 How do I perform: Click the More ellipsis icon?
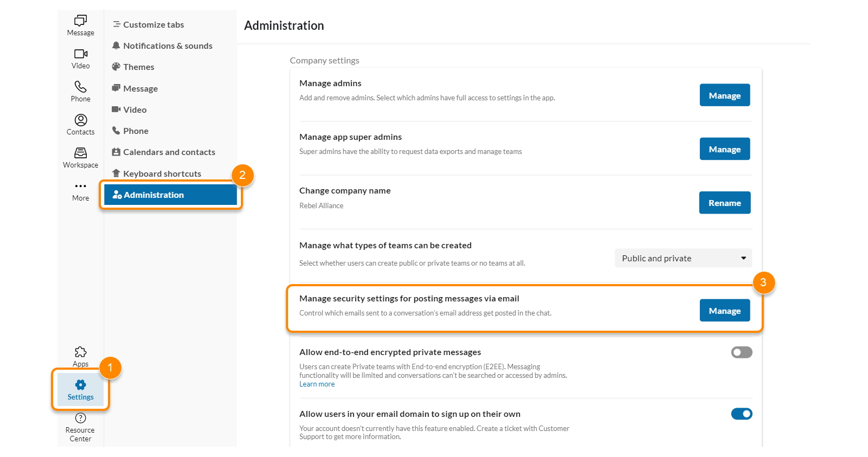[x=80, y=186]
